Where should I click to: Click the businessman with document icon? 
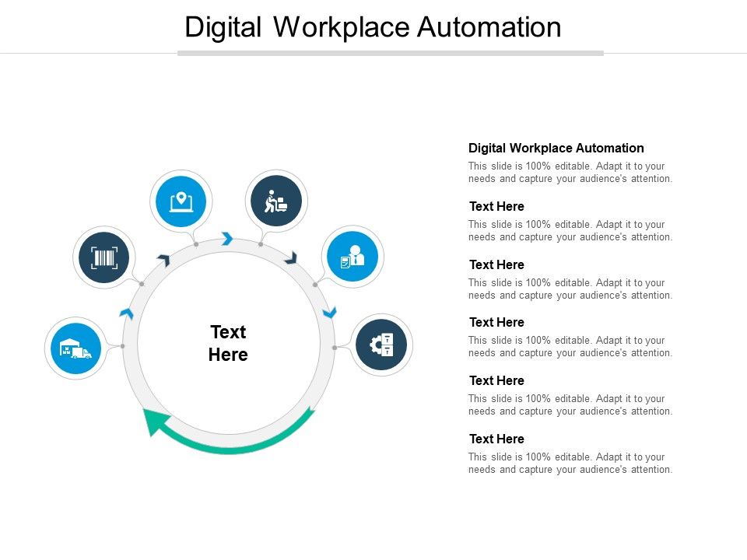[352, 257]
